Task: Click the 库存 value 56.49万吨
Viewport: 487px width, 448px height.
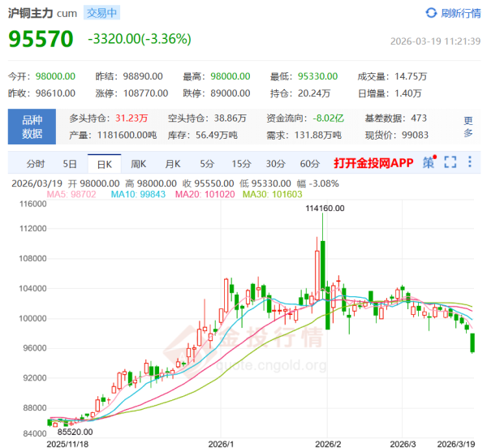Action: click(217, 135)
